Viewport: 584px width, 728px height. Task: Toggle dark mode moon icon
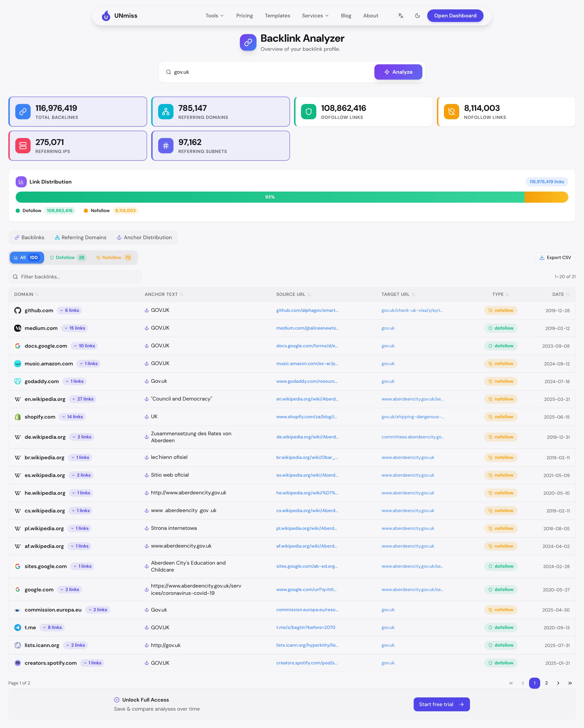tap(417, 15)
